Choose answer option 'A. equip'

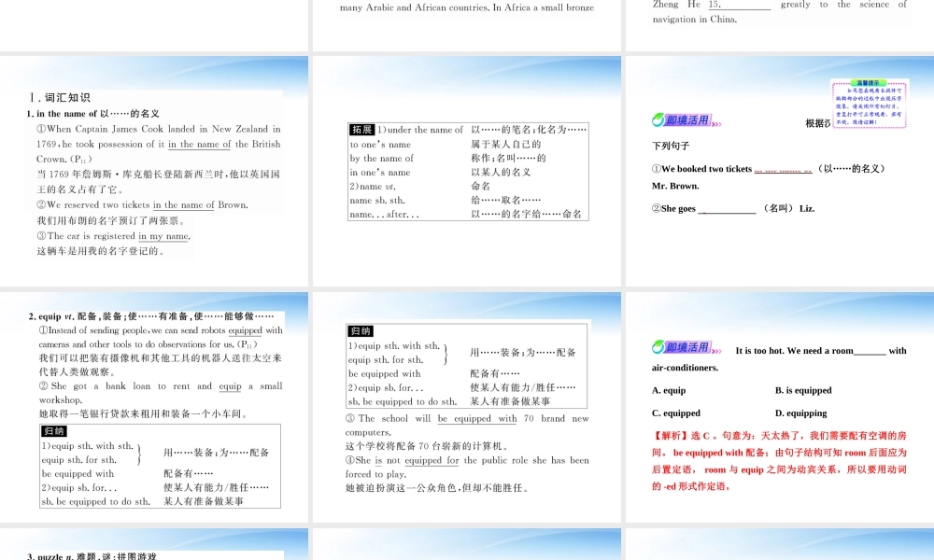(x=669, y=390)
